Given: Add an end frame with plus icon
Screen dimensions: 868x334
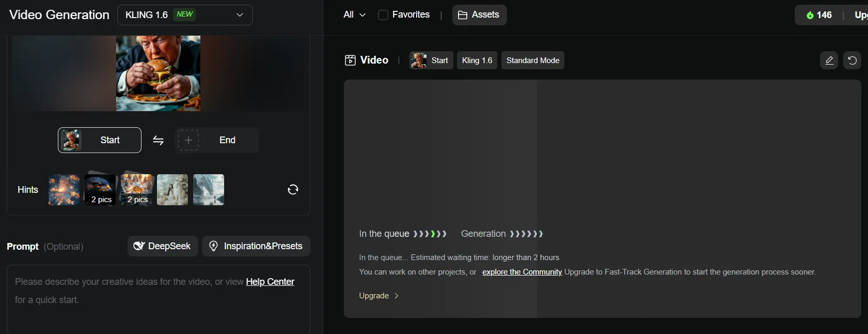Looking at the screenshot, I should [188, 140].
